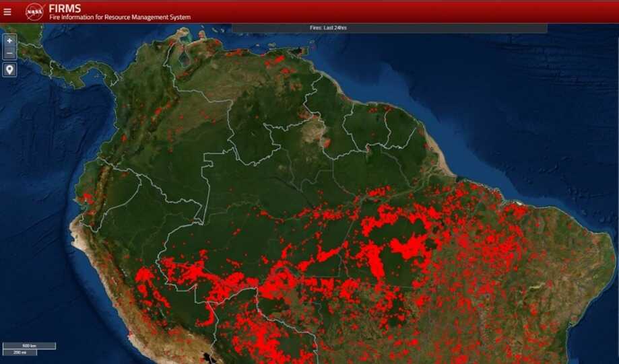Click the 500 km scale bar
619x364 pixels.
[x=28, y=346]
